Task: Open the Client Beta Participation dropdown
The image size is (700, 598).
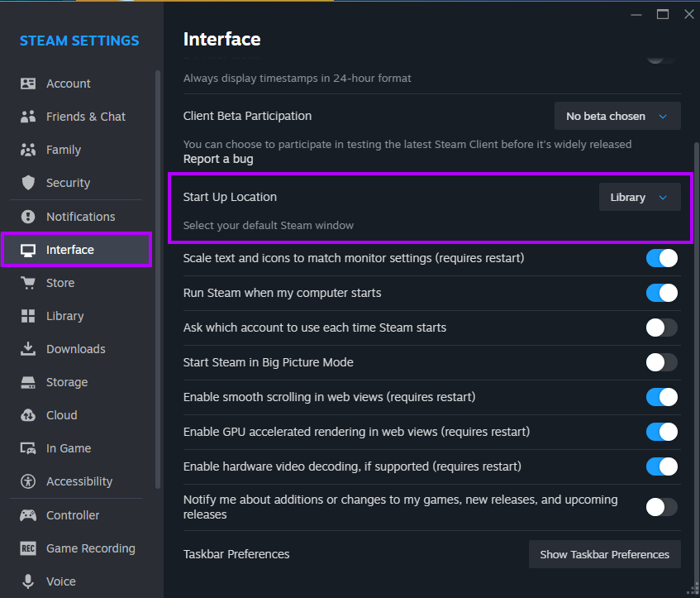Action: click(617, 116)
